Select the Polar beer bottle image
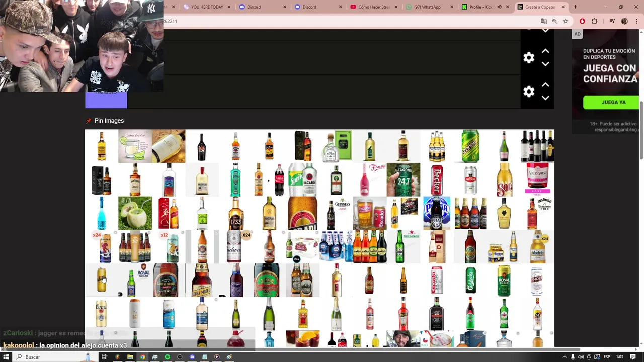 click(437, 213)
